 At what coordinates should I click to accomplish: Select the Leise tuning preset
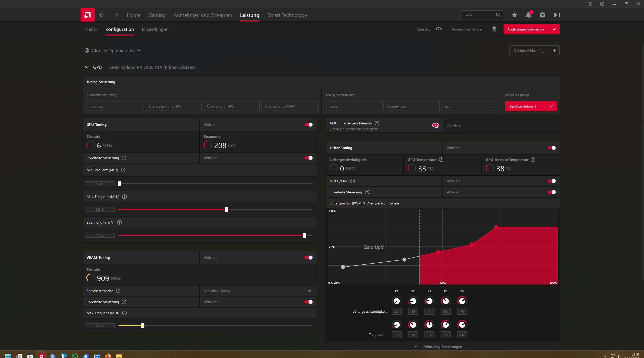tap(353, 106)
